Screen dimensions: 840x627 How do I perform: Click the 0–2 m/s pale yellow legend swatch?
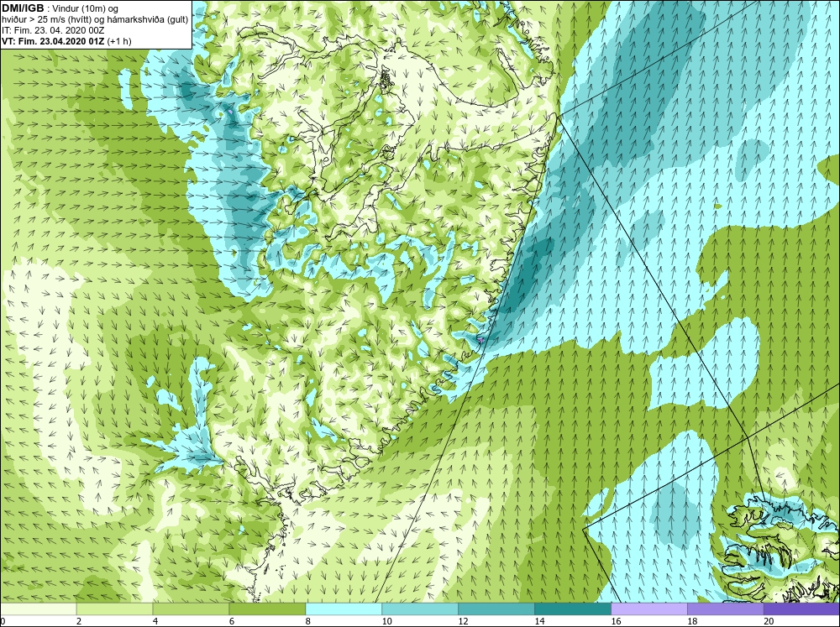click(39, 609)
